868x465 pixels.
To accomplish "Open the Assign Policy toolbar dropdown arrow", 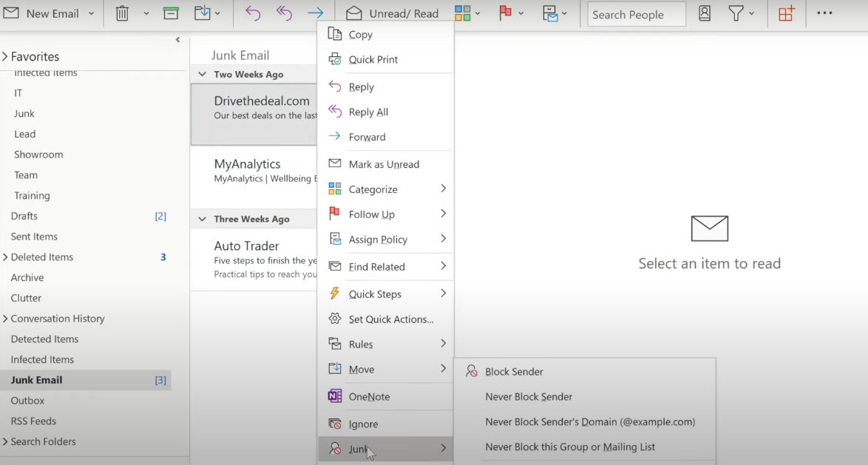I will coord(564,13).
